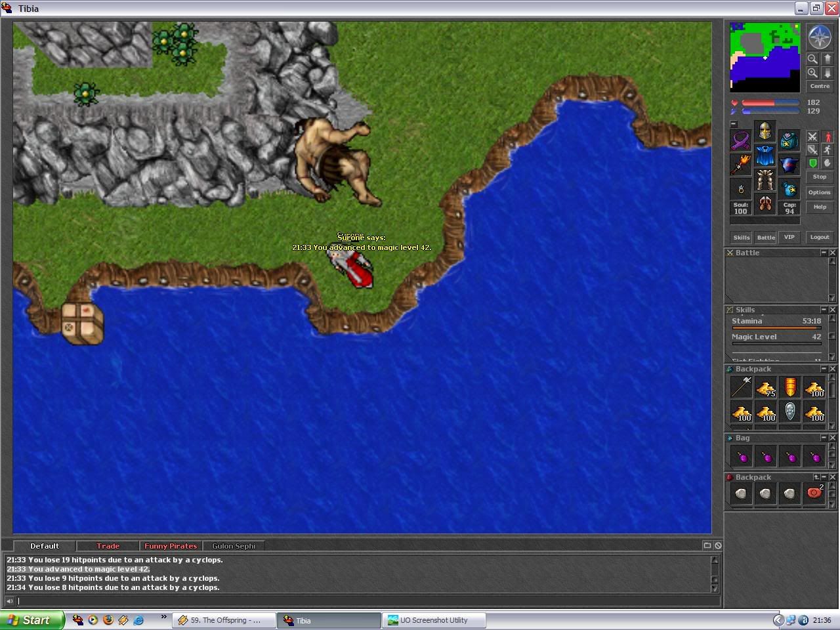840x630 pixels.
Task: Expand hidden system tray icons
Action: click(x=778, y=620)
